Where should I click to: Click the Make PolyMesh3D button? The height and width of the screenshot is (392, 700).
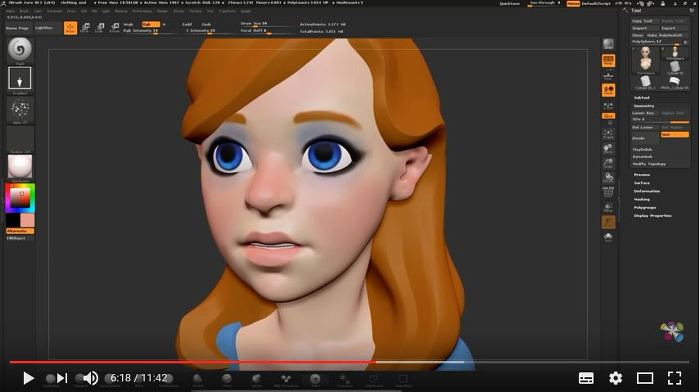(x=665, y=35)
